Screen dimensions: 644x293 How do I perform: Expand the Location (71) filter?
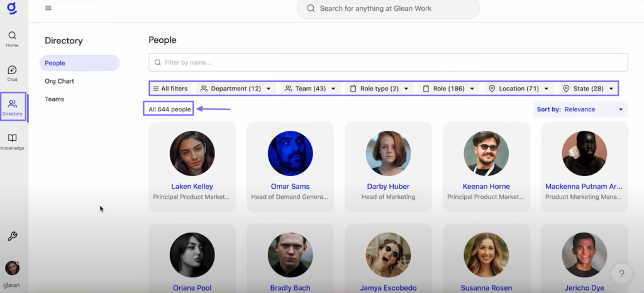coord(519,89)
